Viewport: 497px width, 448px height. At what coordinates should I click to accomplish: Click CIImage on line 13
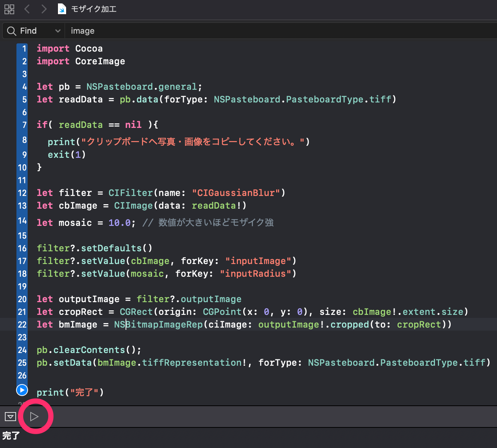click(x=133, y=206)
